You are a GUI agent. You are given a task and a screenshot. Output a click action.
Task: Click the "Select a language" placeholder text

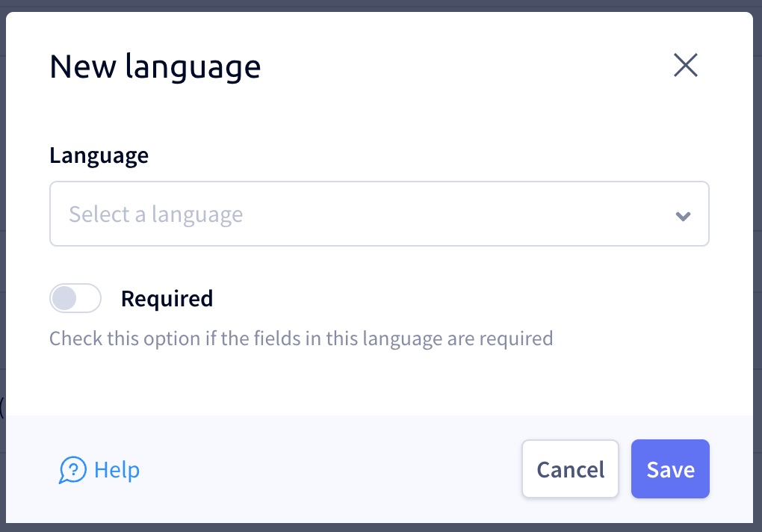click(155, 214)
